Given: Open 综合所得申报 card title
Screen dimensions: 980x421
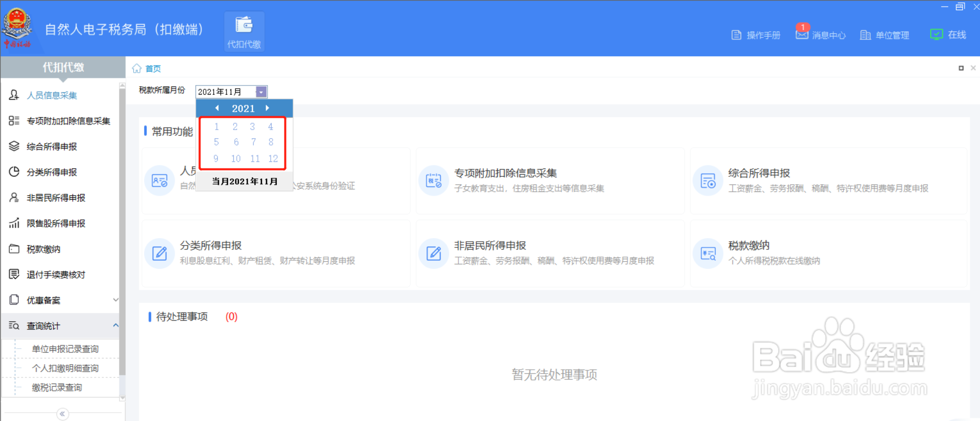Looking at the screenshot, I should point(759,173).
